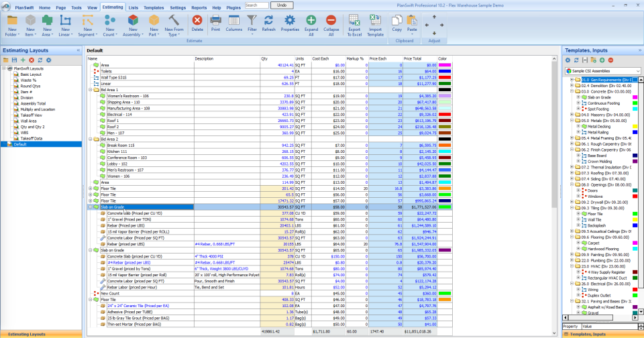The image size is (644, 338).
Task: Click green plus in Estimating Layouts toolbar
Action: pos(23,60)
